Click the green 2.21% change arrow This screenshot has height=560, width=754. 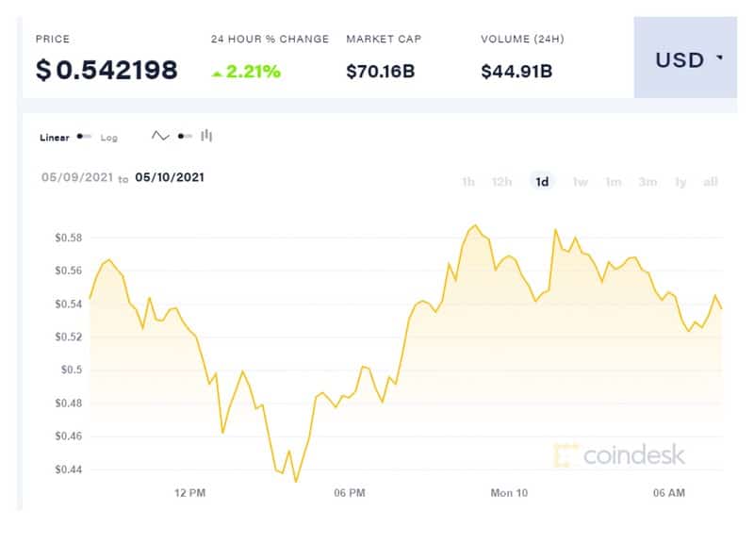218,74
